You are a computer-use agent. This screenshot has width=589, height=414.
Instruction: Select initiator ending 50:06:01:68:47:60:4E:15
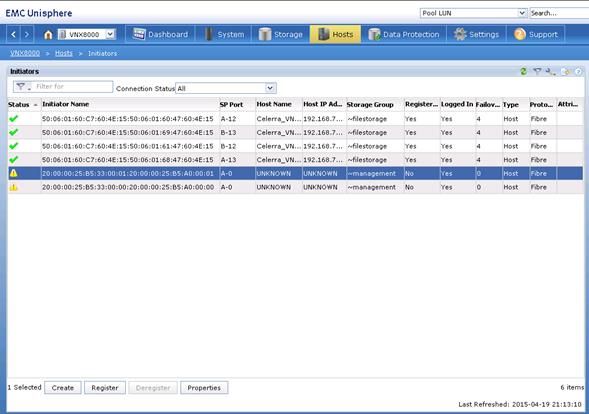(128, 160)
